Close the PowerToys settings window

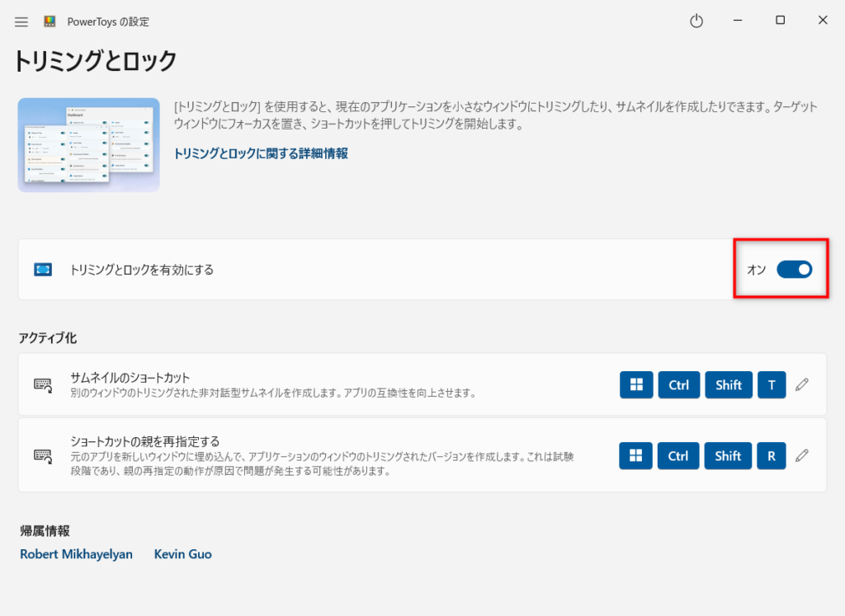pos(823,21)
